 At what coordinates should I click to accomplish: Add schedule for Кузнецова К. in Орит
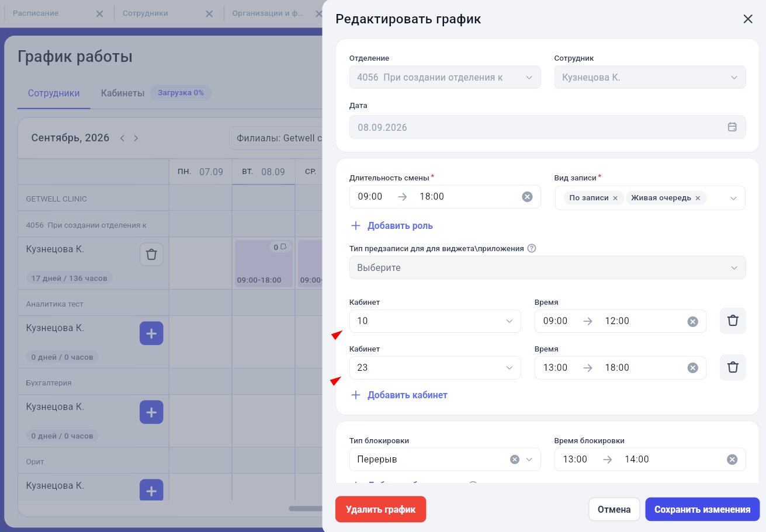coord(151,490)
